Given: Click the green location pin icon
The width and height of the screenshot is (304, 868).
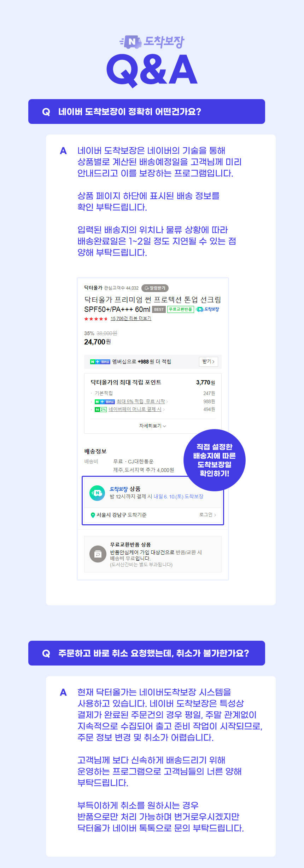Looking at the screenshot, I should pos(93,515).
